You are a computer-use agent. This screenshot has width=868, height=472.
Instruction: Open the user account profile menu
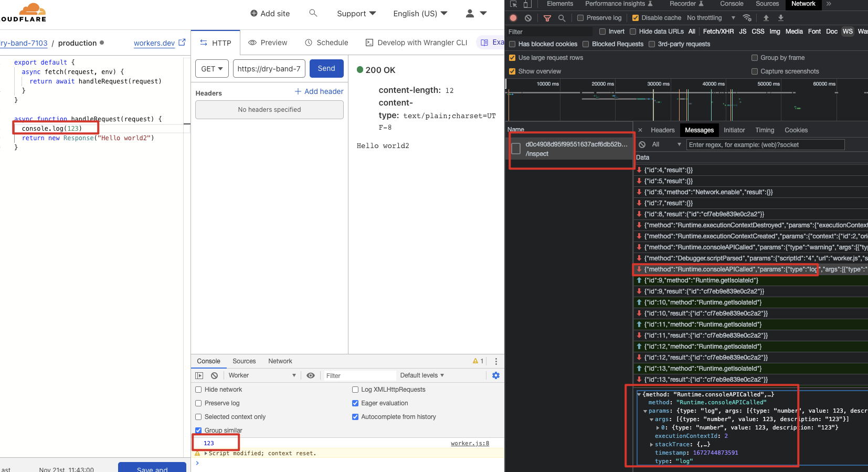pos(476,13)
